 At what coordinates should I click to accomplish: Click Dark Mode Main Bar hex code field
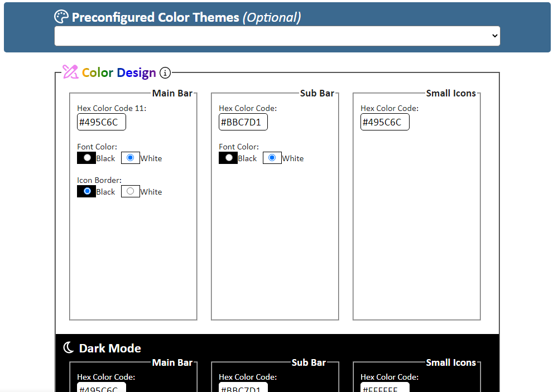pyautogui.click(x=102, y=388)
